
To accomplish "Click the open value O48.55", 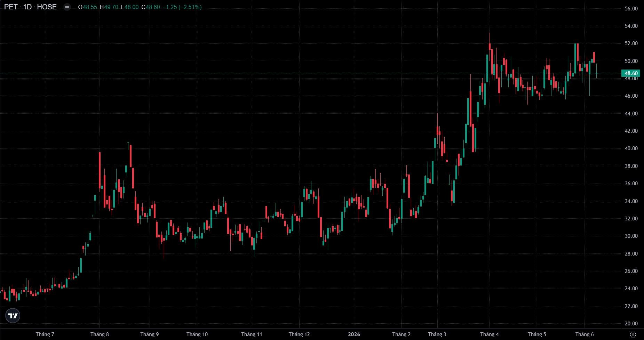I will tap(88, 7).
